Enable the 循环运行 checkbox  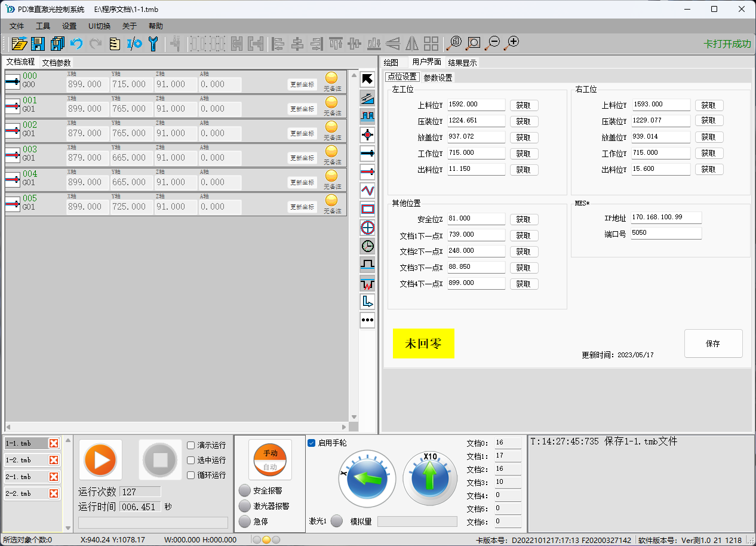[191, 475]
